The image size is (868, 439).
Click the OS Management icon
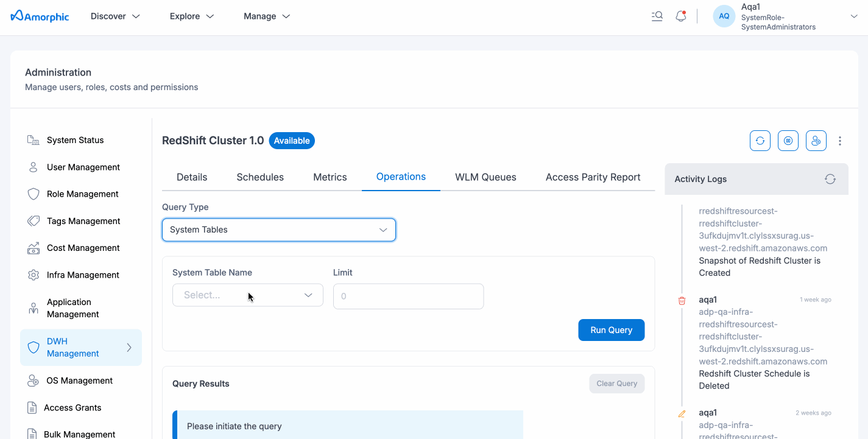pyautogui.click(x=34, y=381)
